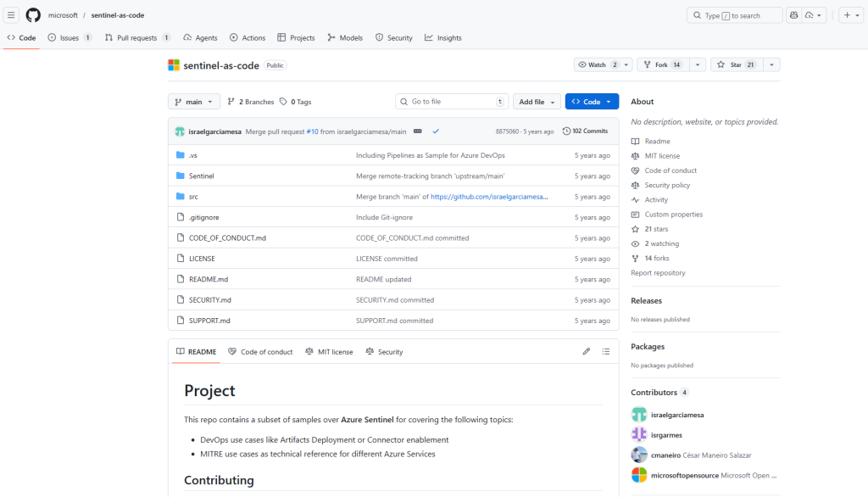The image size is (868, 497).
Task: Open the 102 Commits history
Action: pos(585,131)
